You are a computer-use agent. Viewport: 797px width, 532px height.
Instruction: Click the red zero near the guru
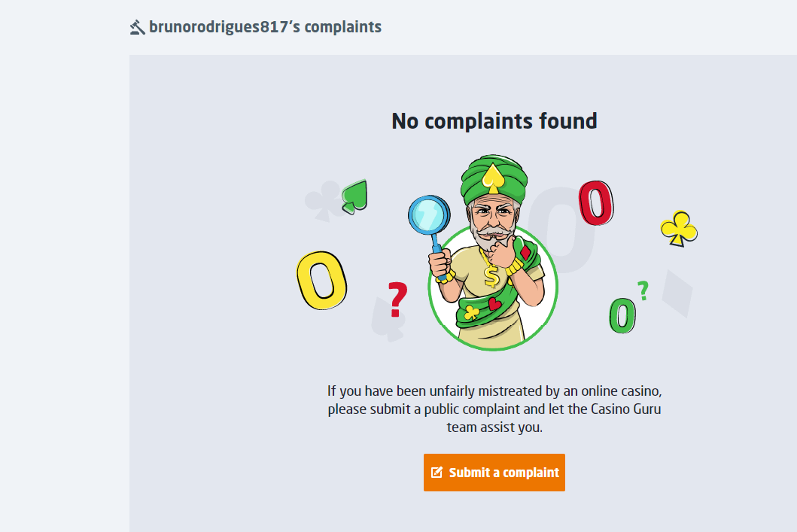(x=595, y=203)
